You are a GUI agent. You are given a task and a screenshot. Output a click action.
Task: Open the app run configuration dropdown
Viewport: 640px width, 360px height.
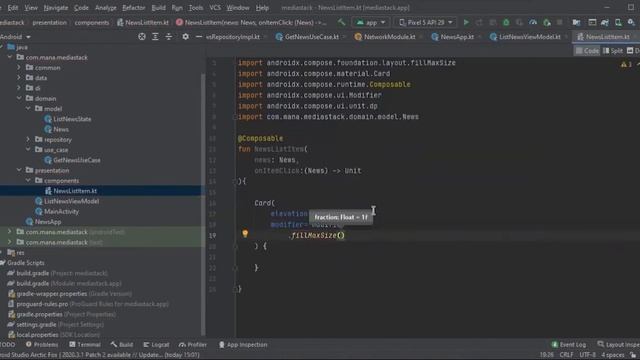371,22
